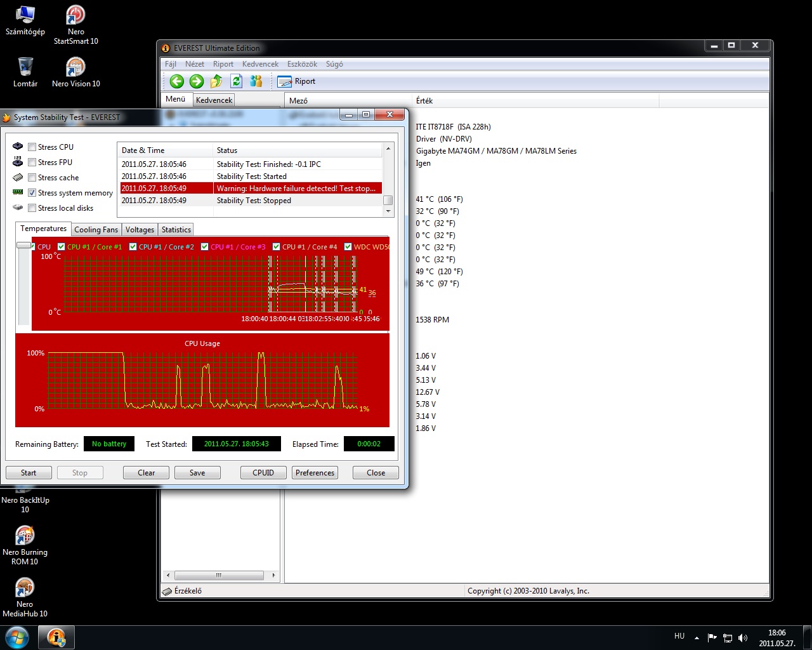Open Kedvencek tab in EVEREST

214,100
